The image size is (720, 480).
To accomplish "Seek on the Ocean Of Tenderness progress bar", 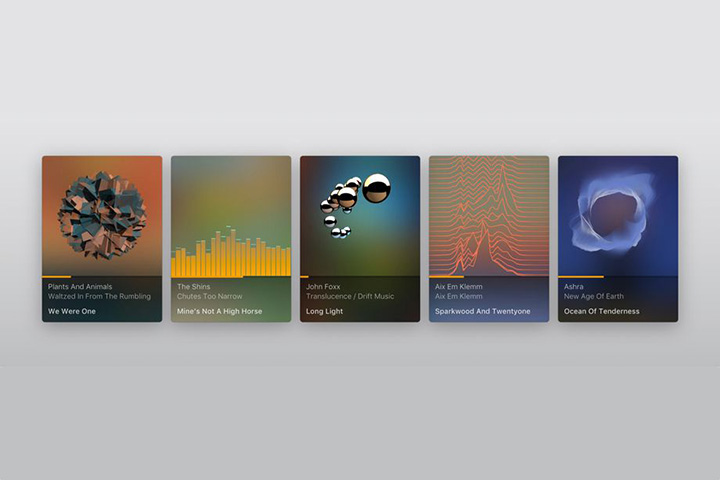I will [x=618, y=277].
